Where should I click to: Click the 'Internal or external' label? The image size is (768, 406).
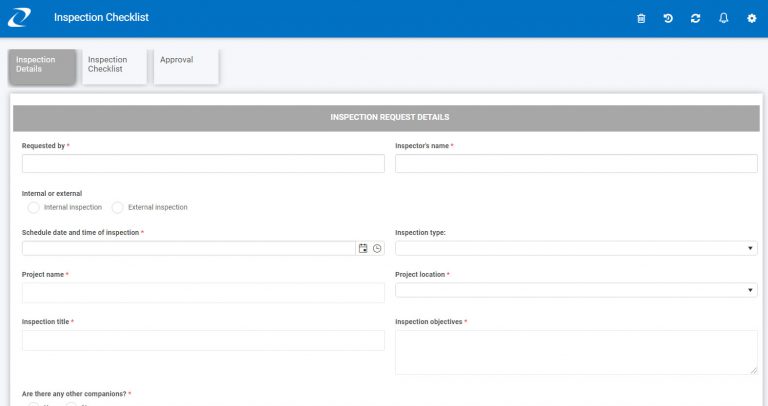point(52,193)
